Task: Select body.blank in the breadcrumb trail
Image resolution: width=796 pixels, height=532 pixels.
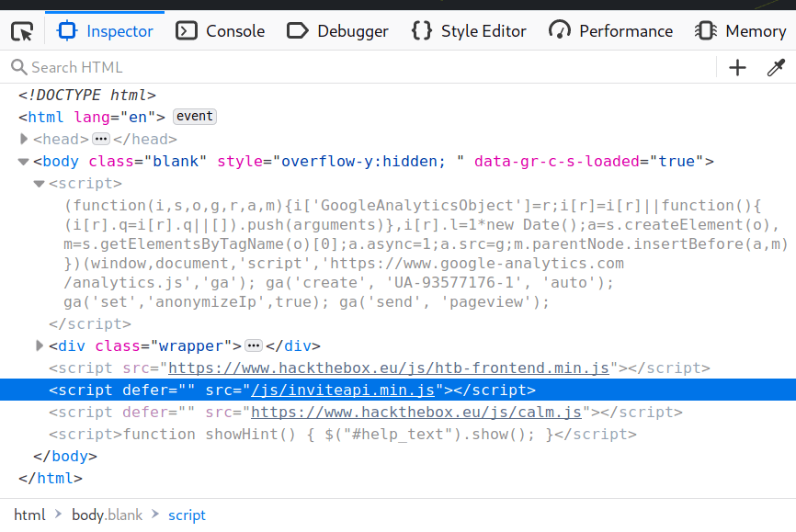Action: [108, 515]
